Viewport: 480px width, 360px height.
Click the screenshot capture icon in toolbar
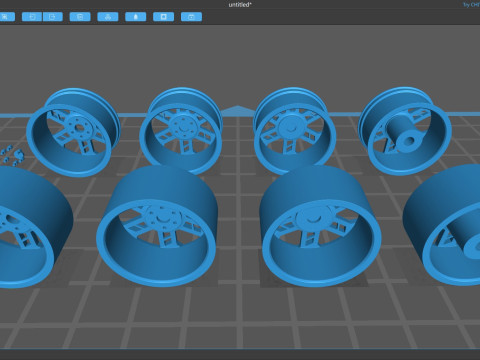pyautogui.click(x=191, y=17)
